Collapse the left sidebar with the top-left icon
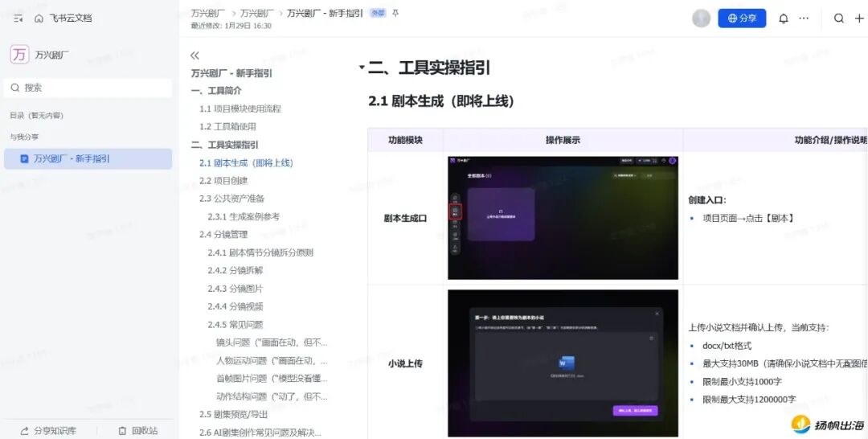Image resolution: width=868 pixels, height=439 pixels. click(18, 18)
